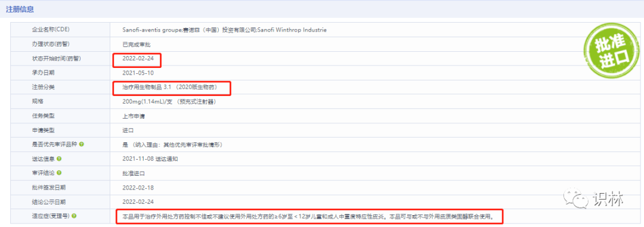Click the 状态开始时间(药智) label
Image resolution: width=644 pixels, height=227 pixels.
click(57, 58)
